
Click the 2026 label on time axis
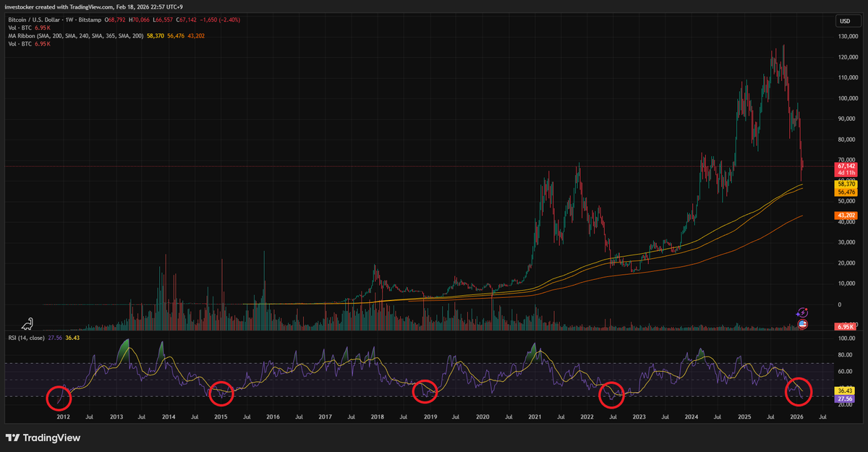click(796, 417)
